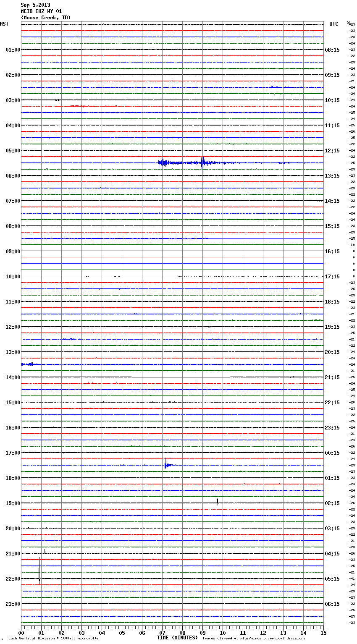Click the small black spike just above the 21:00 trace

45,551
